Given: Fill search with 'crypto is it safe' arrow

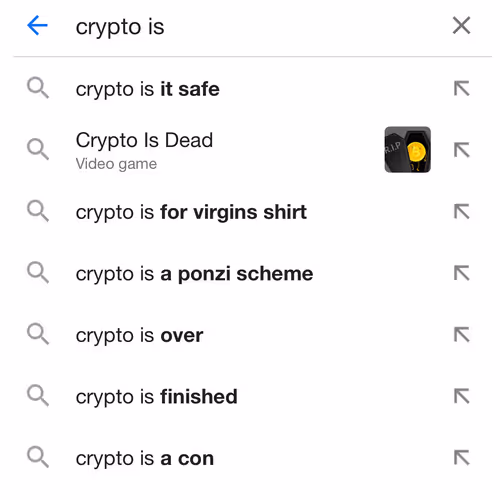Looking at the screenshot, I should (462, 89).
